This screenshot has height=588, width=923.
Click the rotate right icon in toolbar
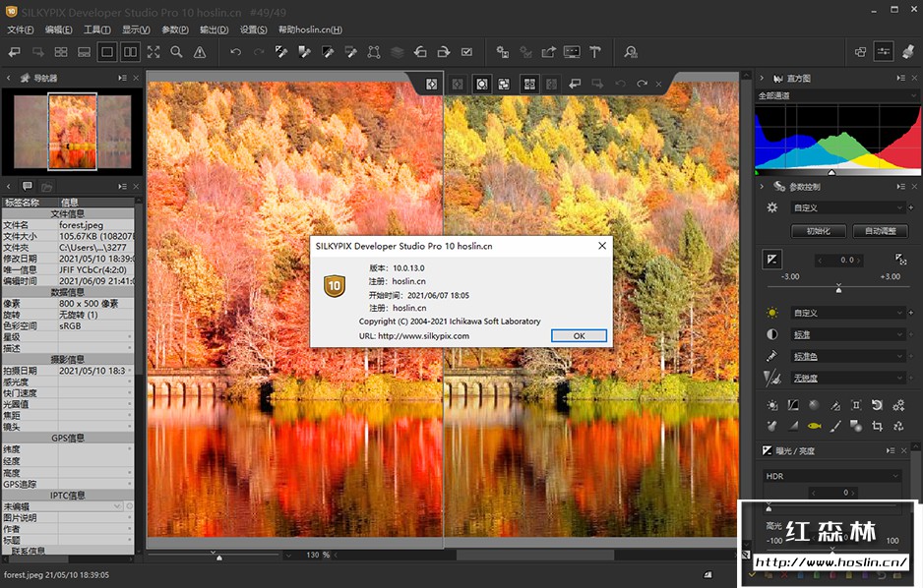[x=443, y=52]
